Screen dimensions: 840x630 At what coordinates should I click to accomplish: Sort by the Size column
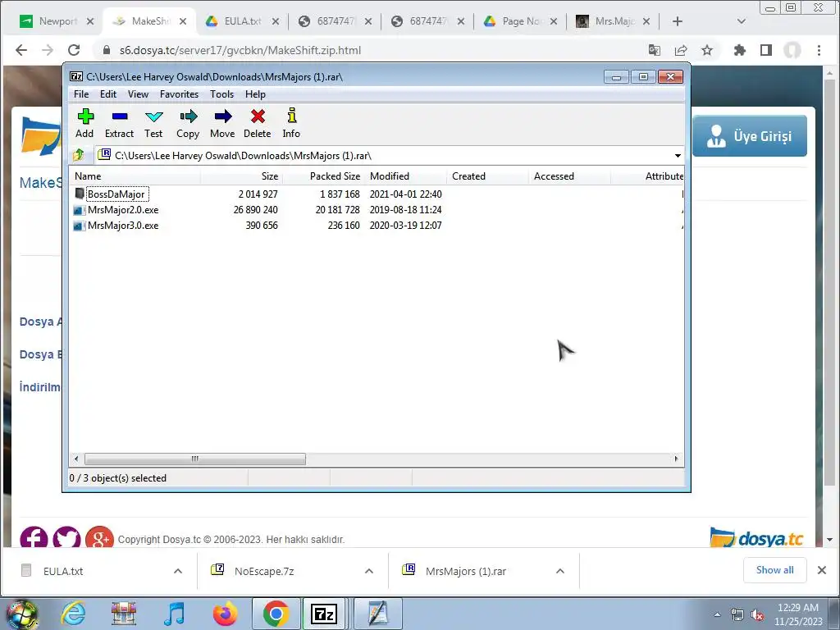(x=242, y=176)
